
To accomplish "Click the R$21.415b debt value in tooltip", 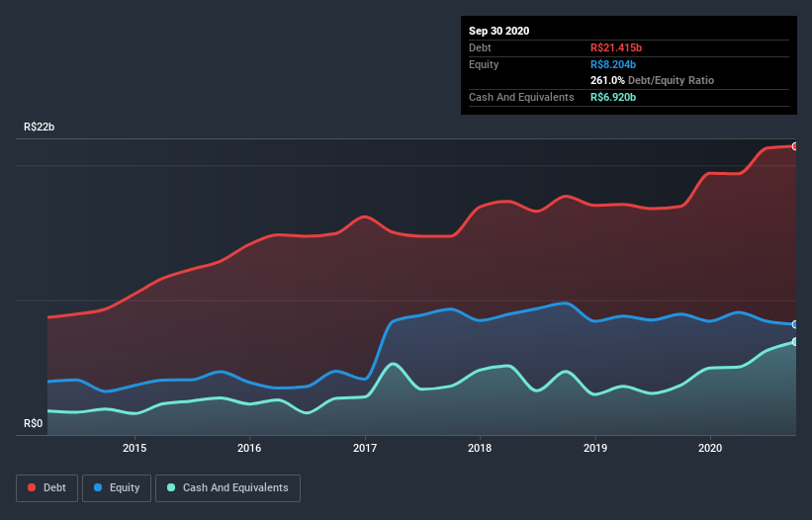I will click(x=616, y=47).
